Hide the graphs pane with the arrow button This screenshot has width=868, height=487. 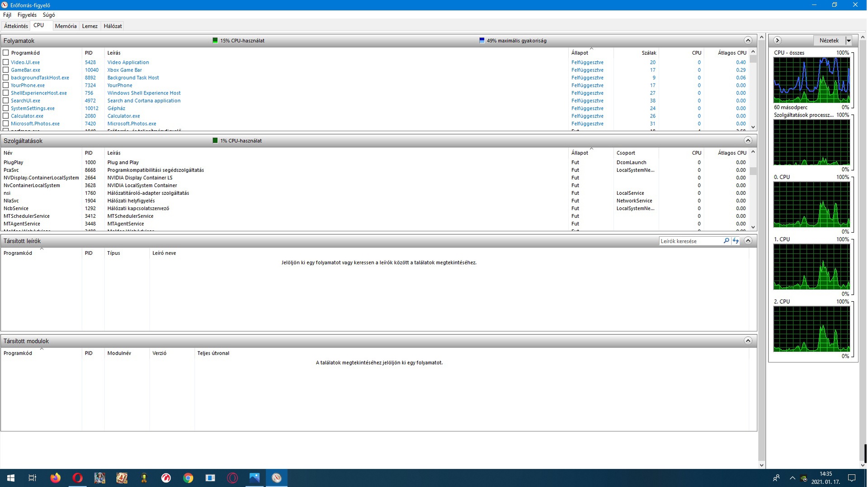[778, 41]
